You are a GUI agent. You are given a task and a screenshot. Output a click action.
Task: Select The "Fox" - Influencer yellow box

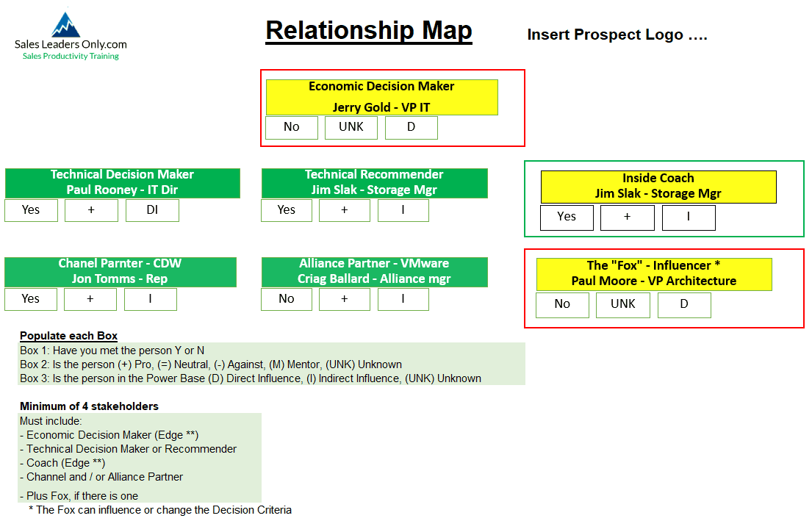[653, 273]
